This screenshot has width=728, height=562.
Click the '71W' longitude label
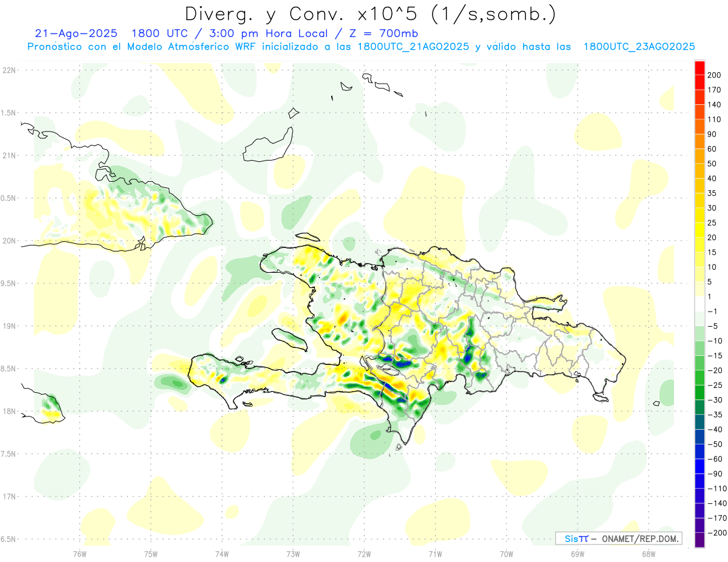coord(435,554)
